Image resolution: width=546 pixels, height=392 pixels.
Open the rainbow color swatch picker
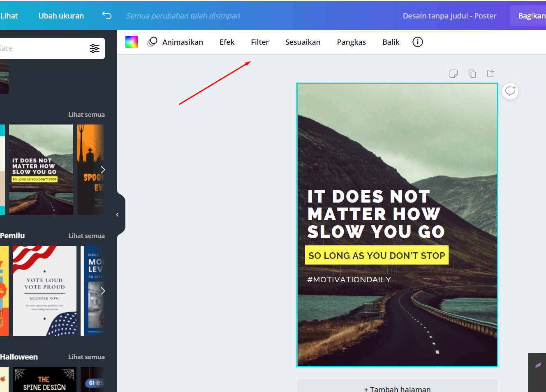click(132, 42)
